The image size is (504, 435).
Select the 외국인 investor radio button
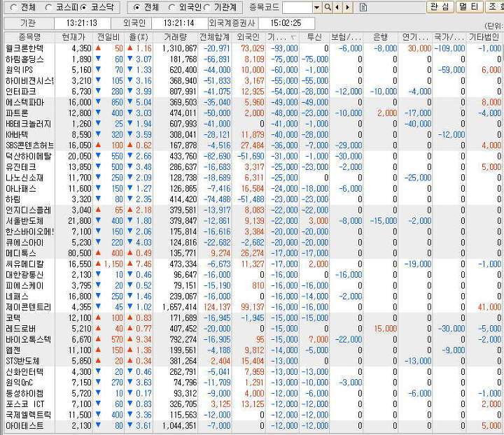click(x=172, y=7)
